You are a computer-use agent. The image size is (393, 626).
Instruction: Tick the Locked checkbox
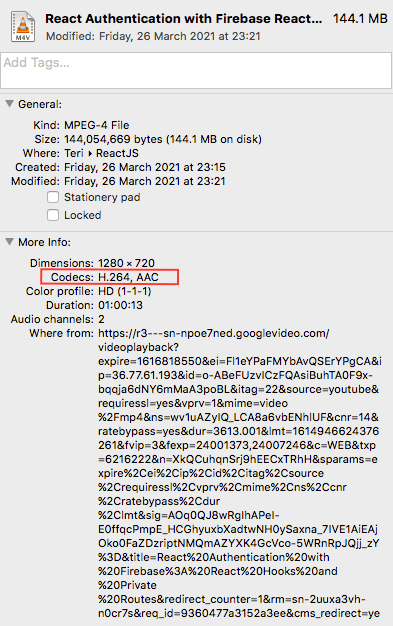(x=53, y=215)
